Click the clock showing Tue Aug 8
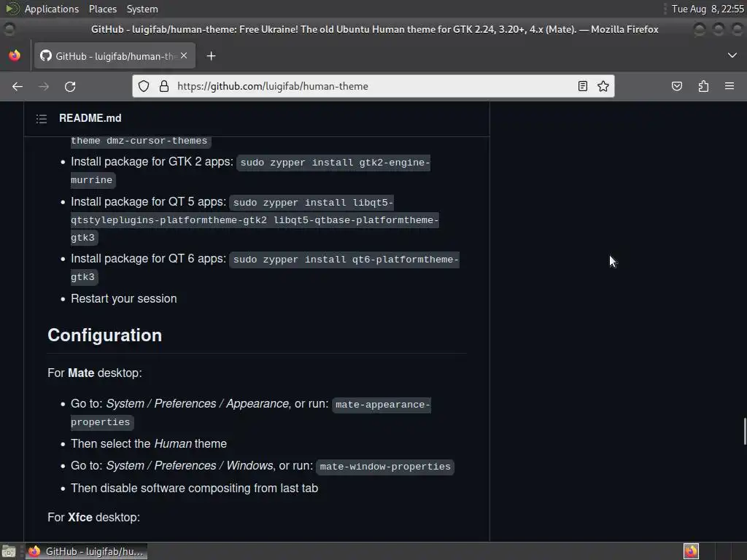 pos(708,9)
